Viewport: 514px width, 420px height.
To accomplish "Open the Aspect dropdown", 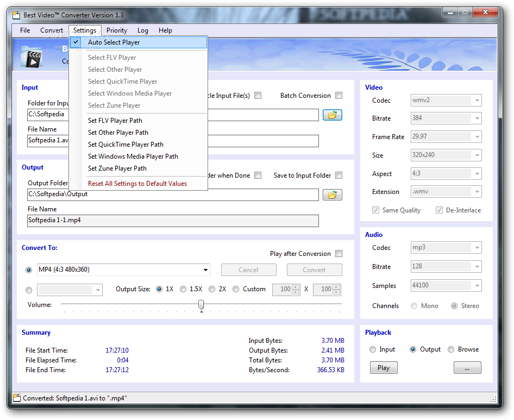I will pos(477,173).
